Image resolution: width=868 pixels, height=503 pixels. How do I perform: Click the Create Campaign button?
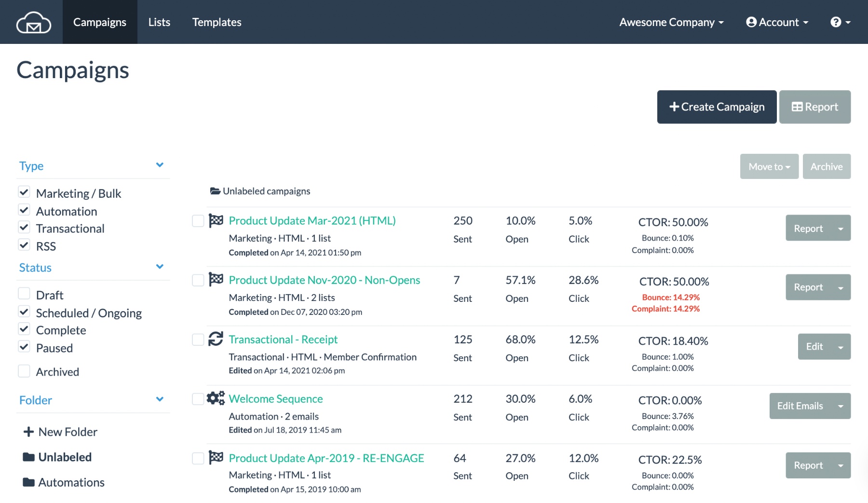[717, 107]
